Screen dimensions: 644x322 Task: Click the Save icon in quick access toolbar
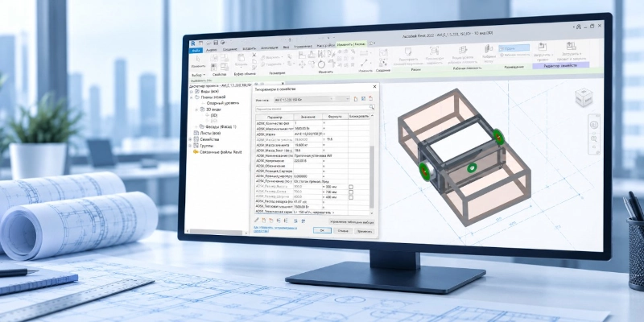tap(216, 43)
